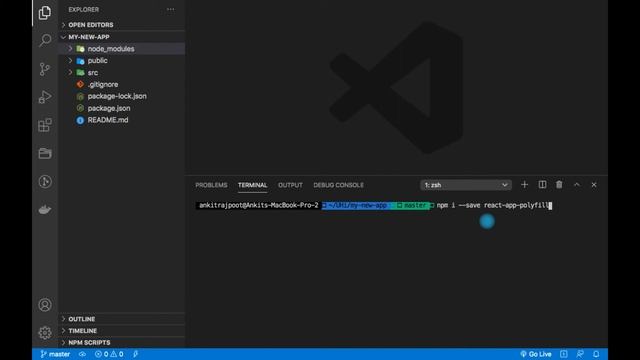Open the Manage gear settings icon
The width and height of the screenshot is (640, 360).
point(45,333)
